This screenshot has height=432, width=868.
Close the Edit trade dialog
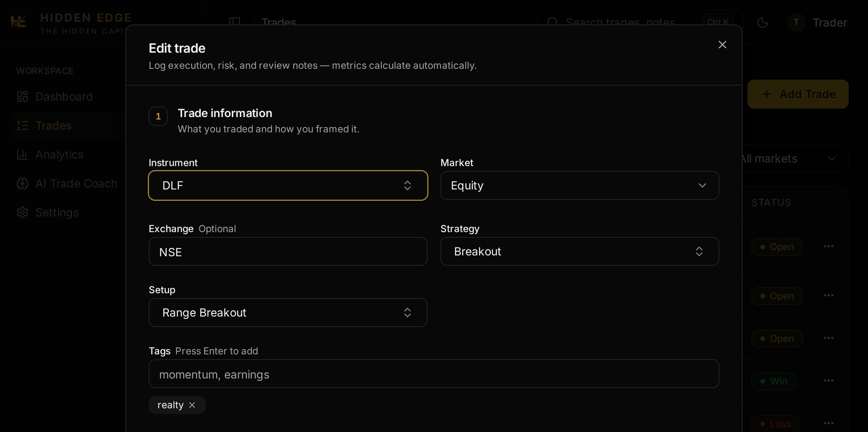722,45
